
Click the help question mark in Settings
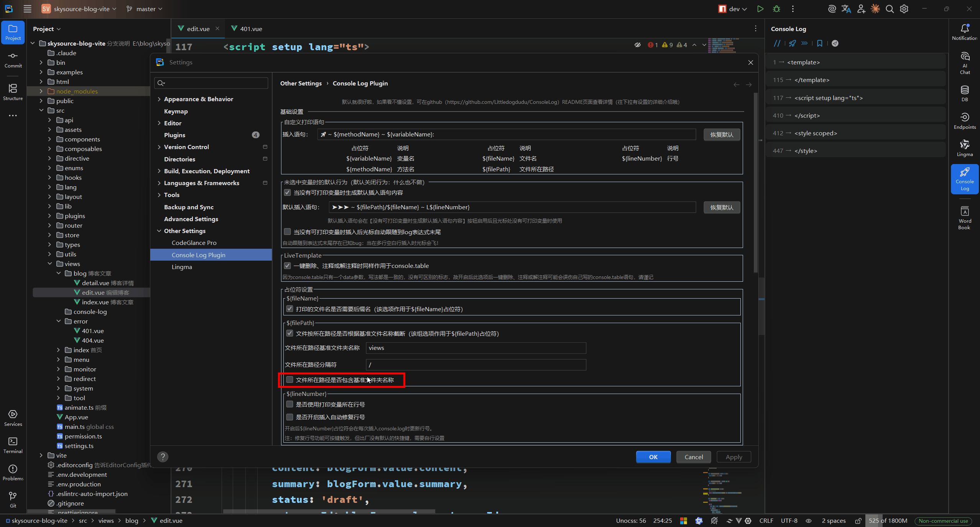(x=163, y=456)
